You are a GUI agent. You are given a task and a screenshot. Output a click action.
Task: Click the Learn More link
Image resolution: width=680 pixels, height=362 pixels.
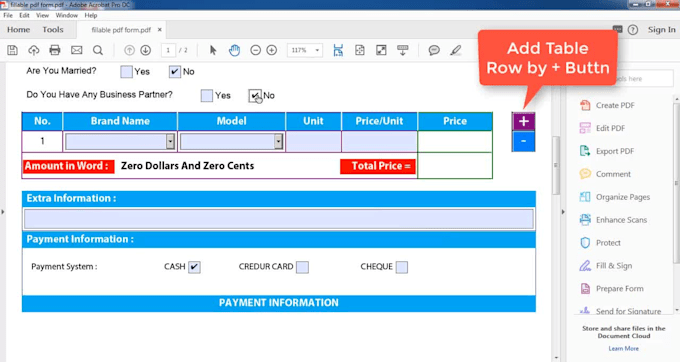click(x=623, y=349)
